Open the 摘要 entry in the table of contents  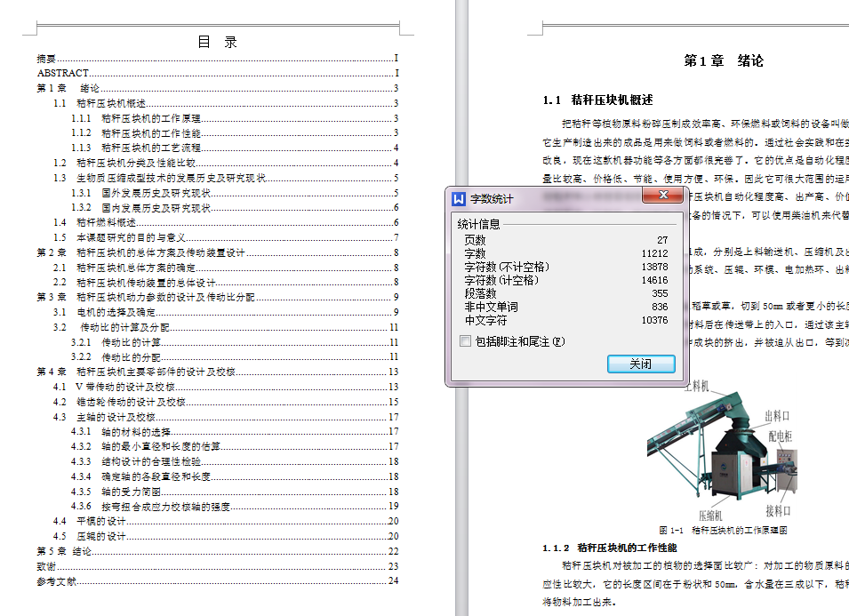click(44, 58)
